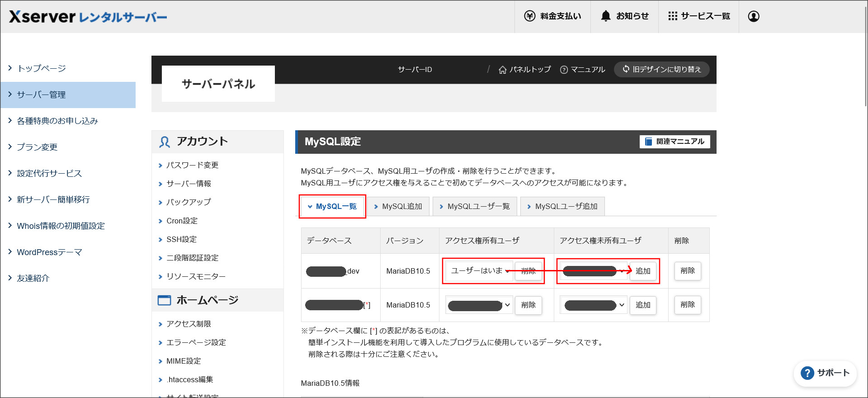Open unowned-user dropdown in the [*] database row
The width and height of the screenshot is (868, 398).
click(594, 305)
